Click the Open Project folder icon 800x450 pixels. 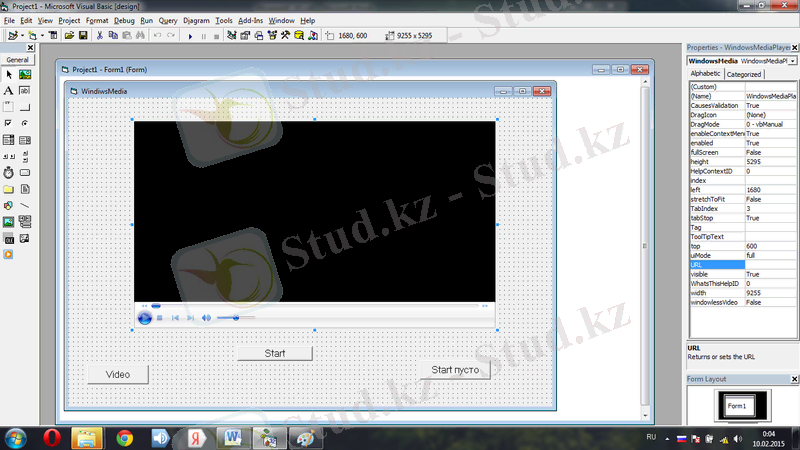(69, 35)
